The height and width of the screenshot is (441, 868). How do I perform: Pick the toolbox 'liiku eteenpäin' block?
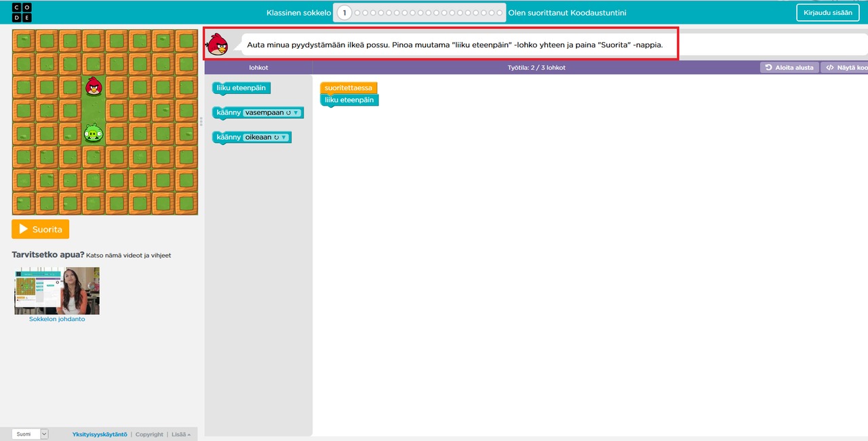pos(241,88)
